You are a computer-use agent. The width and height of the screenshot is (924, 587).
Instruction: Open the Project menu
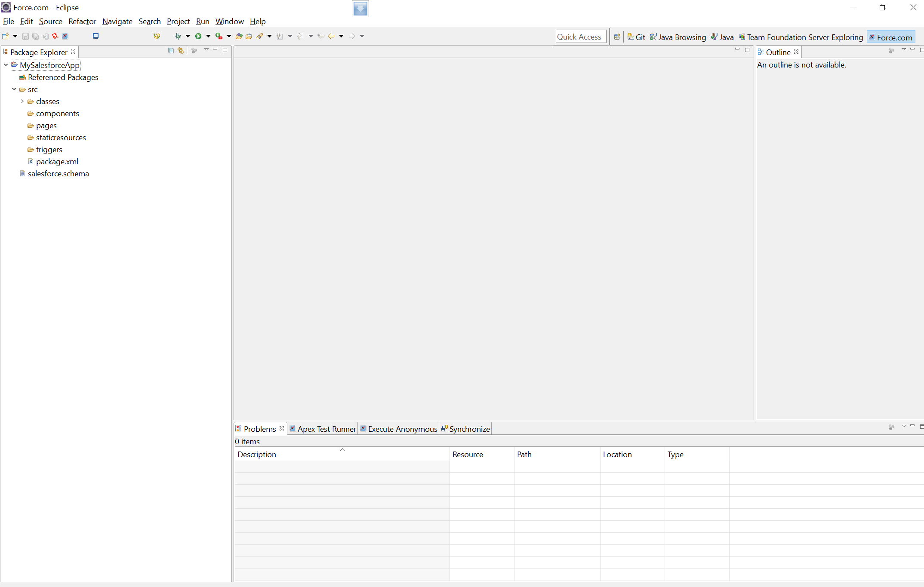pos(178,22)
